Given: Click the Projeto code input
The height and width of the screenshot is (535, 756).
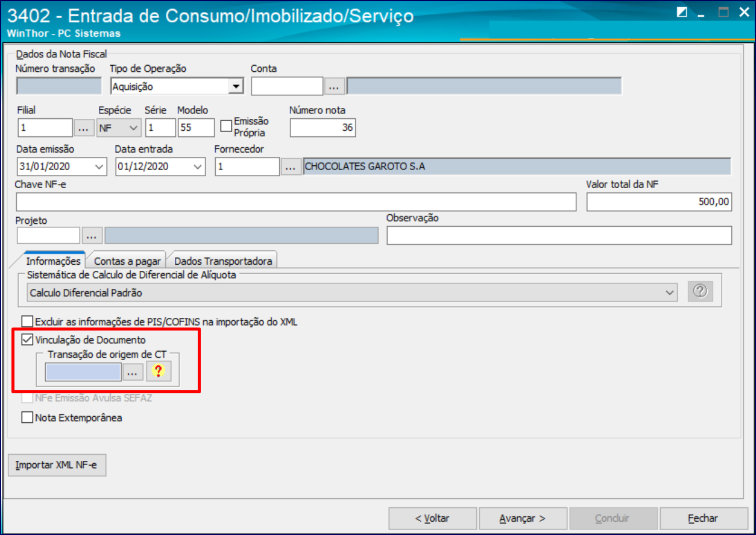Looking at the screenshot, I should click(x=48, y=236).
